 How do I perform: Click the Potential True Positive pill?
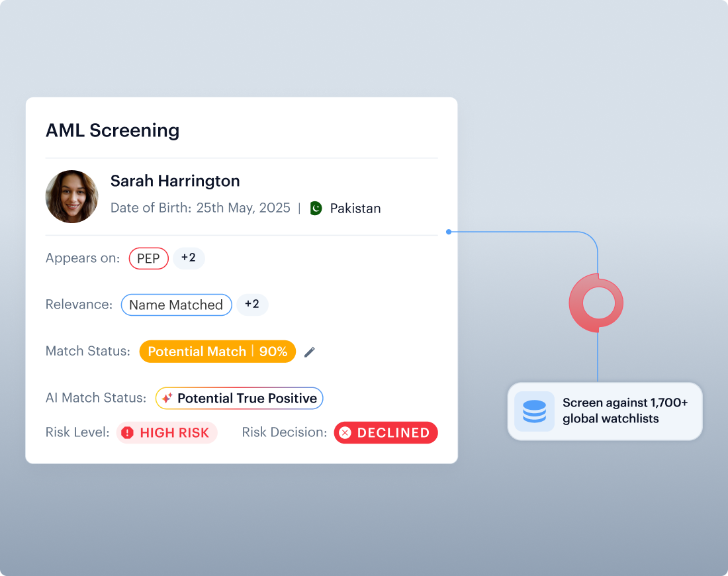pos(239,398)
